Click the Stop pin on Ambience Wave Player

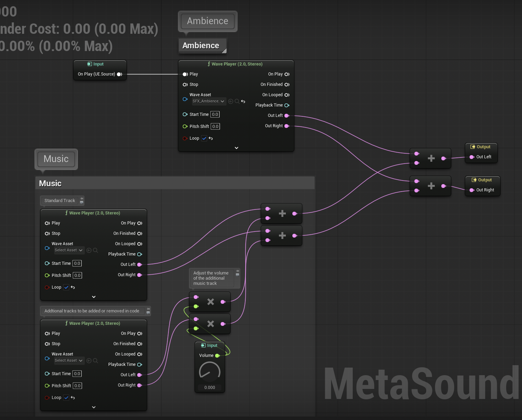coord(185,84)
